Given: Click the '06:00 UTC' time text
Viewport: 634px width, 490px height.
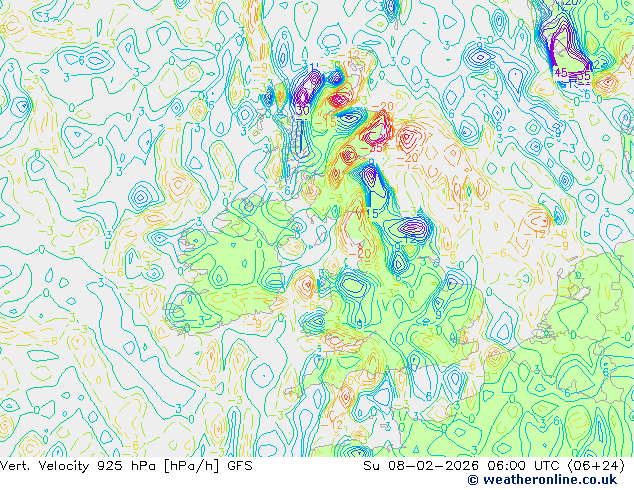Looking at the screenshot, I should pyautogui.click(x=523, y=466).
